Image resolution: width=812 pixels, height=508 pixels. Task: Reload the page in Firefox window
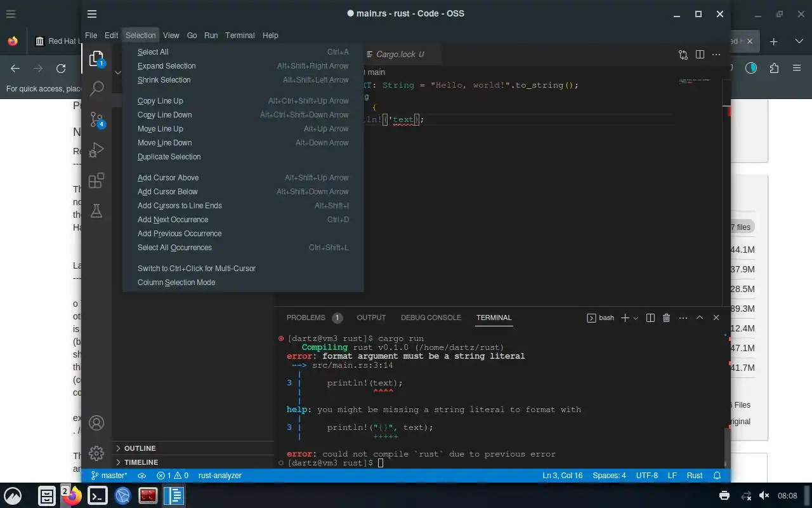[x=61, y=69]
